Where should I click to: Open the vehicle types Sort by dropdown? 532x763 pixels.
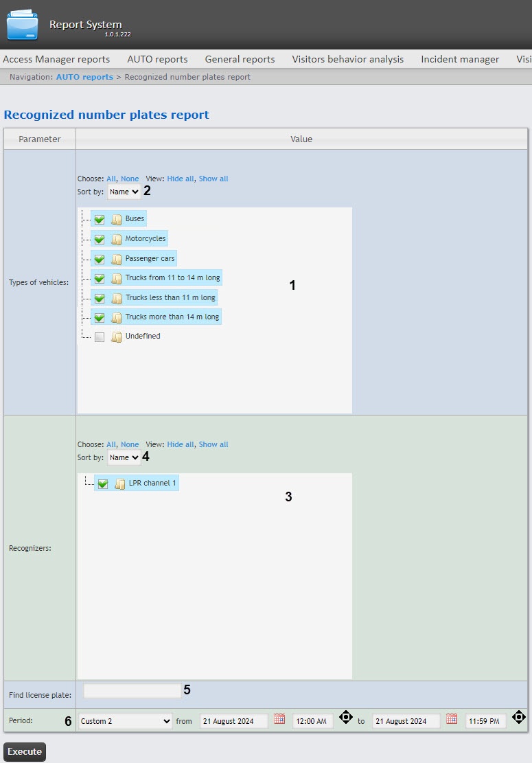(124, 192)
